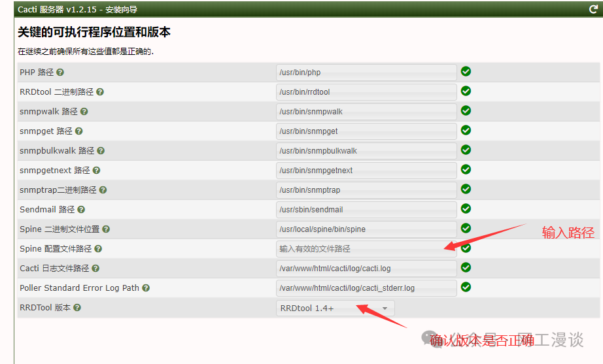
Task: Click green check beside /usr/bin/snmpgetnext field
Action: [x=466, y=169]
